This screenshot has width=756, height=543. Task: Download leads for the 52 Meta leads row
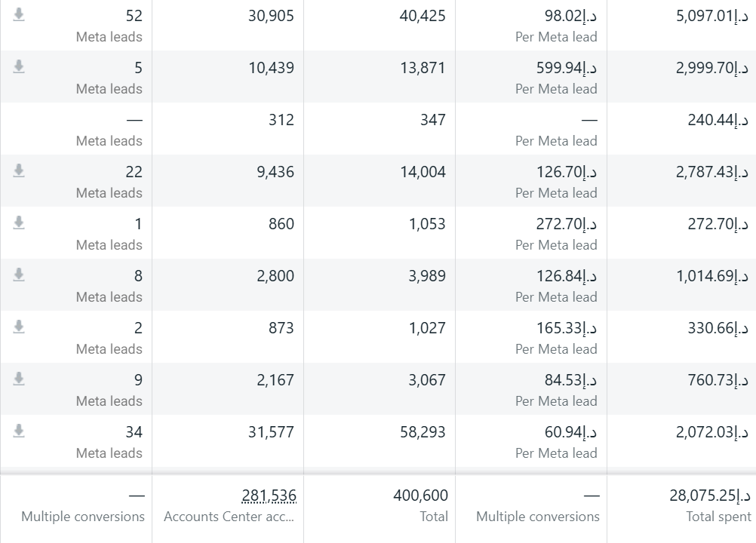click(x=19, y=15)
